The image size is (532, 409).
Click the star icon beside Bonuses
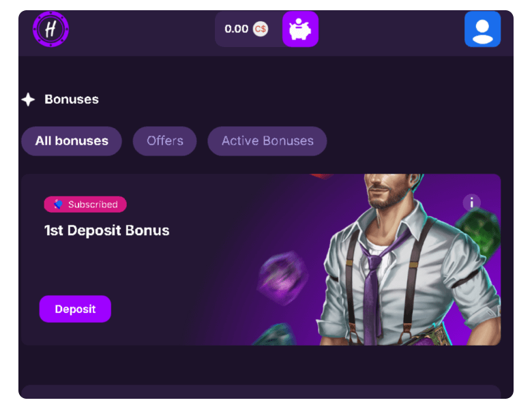[x=28, y=100]
